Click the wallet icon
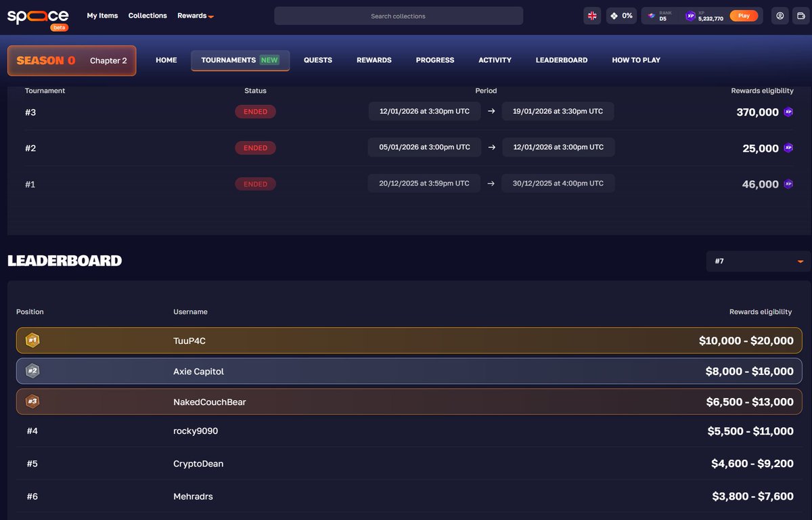The image size is (812, 520). [803, 16]
